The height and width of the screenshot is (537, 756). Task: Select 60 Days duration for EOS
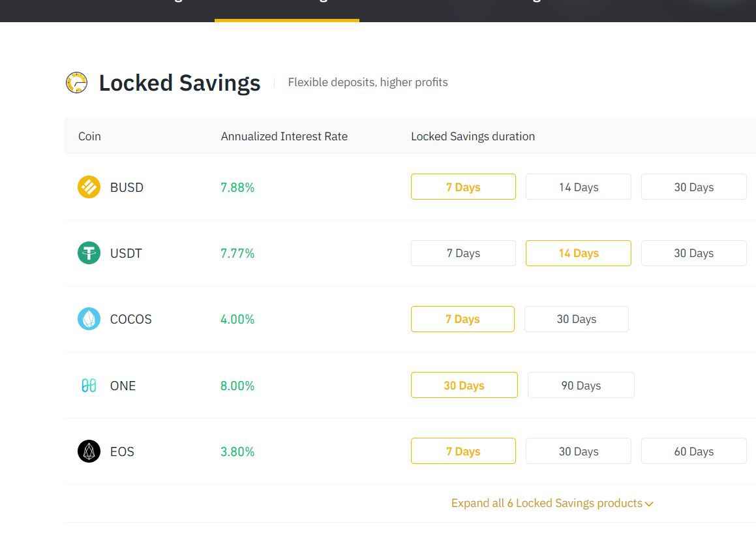click(x=693, y=451)
